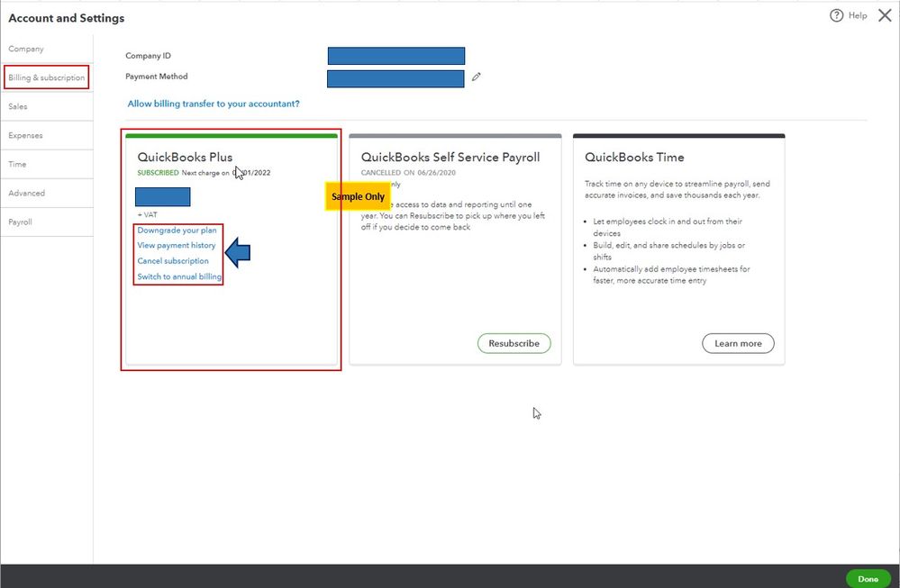This screenshot has width=900, height=588.
Task: Click the redacted Payment Method field
Action: pyautogui.click(x=395, y=78)
